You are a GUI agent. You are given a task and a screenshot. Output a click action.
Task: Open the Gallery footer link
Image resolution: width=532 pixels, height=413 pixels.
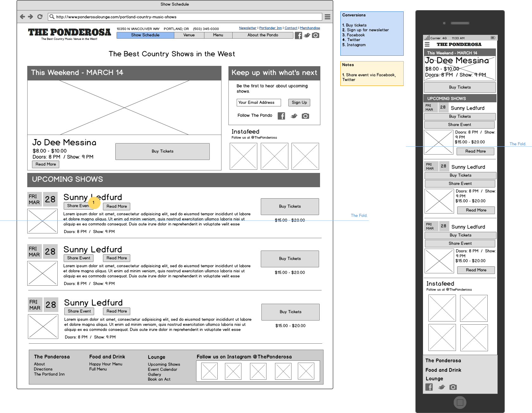154,374
